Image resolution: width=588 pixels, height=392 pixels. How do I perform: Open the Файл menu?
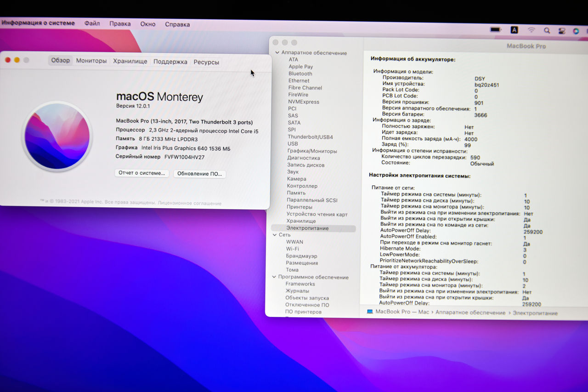(92, 23)
